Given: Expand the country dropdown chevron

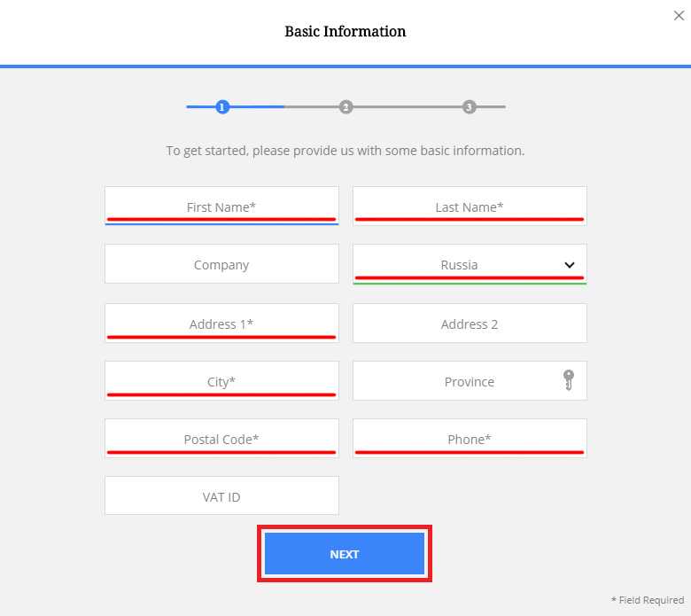Looking at the screenshot, I should click(570, 265).
